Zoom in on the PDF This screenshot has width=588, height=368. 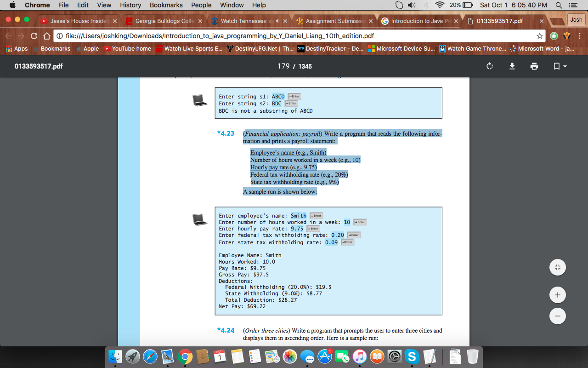557,295
